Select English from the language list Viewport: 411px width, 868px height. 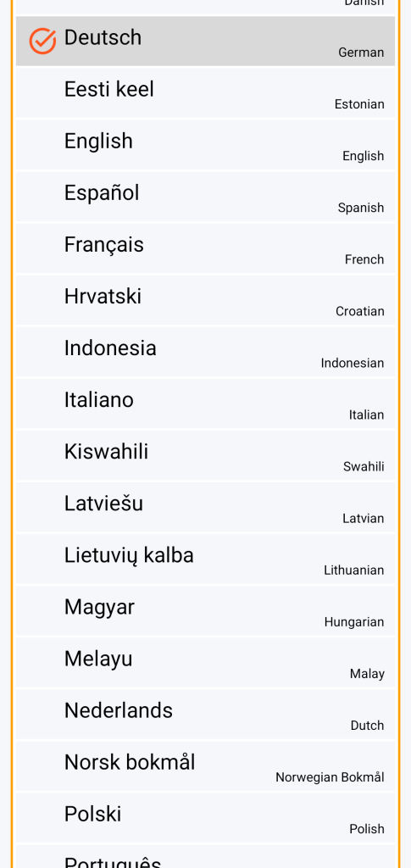coord(205,144)
